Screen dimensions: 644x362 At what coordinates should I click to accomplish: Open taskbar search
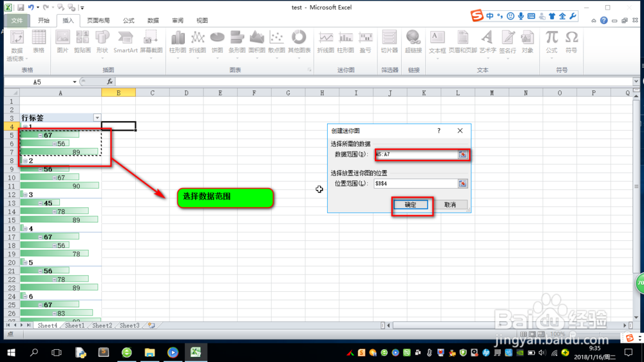(34, 352)
